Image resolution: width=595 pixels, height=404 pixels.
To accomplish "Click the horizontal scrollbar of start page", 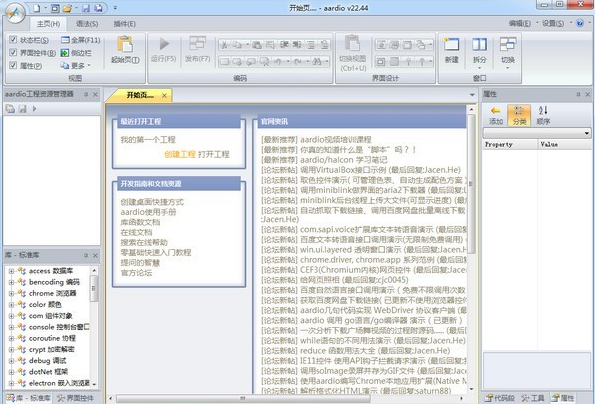I will click(243, 398).
